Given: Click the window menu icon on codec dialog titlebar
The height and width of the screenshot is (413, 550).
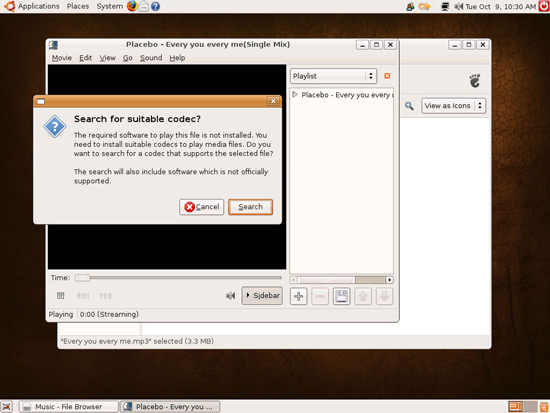Looking at the screenshot, I should click(41, 101).
